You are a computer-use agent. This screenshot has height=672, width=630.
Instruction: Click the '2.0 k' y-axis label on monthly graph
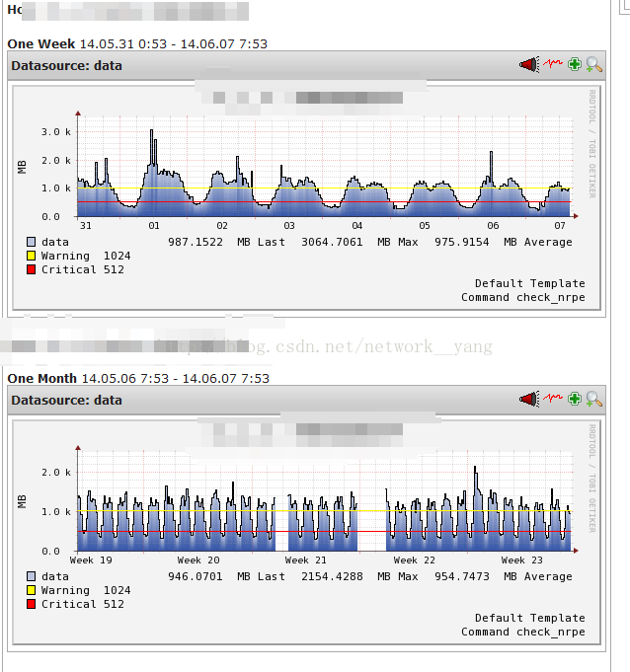point(56,473)
